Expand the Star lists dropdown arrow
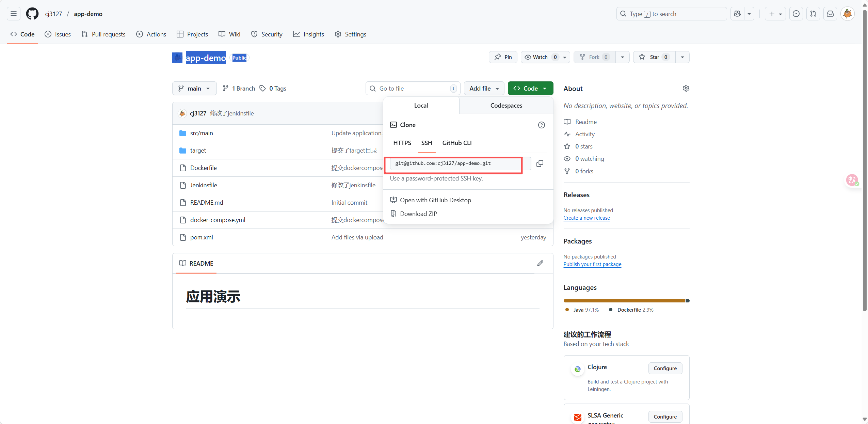The height and width of the screenshot is (424, 868). pyautogui.click(x=682, y=57)
